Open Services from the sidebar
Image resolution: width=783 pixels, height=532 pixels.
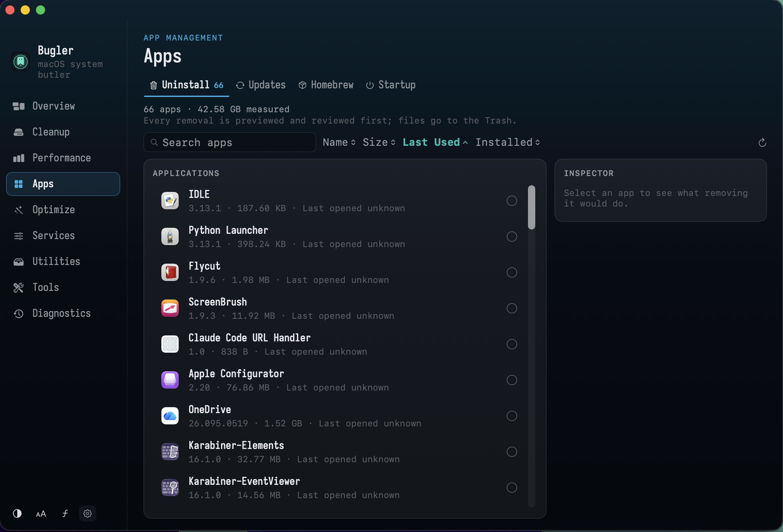[x=63, y=236]
